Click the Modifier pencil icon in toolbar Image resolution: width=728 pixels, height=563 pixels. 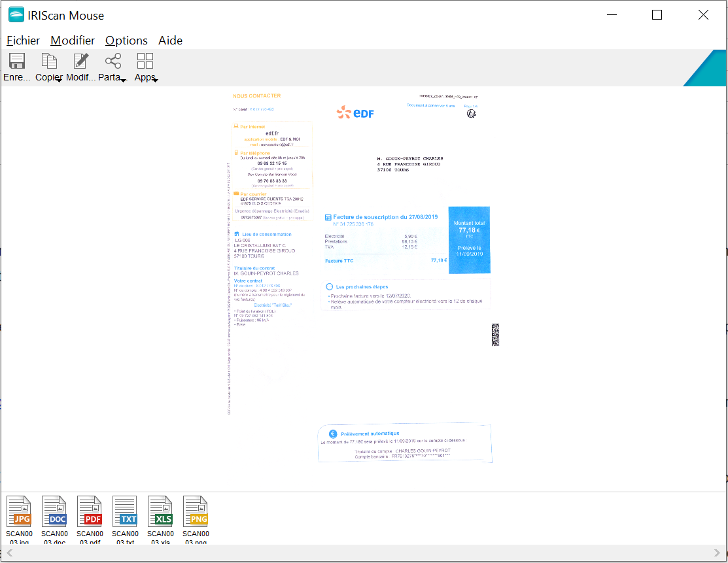click(x=81, y=61)
